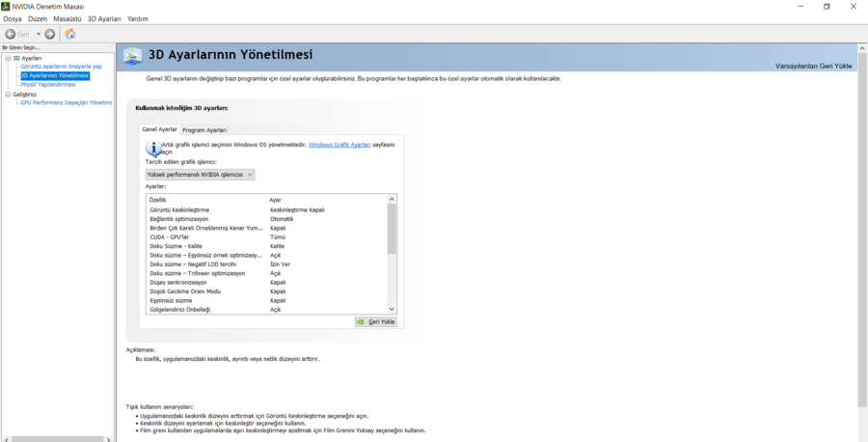868x442 pixels.
Task: Select the Doku Süzme - Kalite row
Action: tap(266, 246)
